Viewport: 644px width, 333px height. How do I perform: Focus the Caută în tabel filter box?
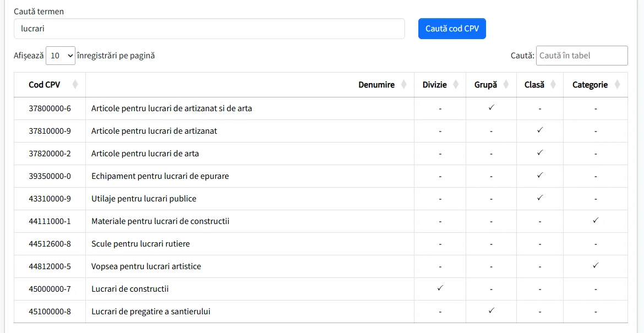(582, 56)
